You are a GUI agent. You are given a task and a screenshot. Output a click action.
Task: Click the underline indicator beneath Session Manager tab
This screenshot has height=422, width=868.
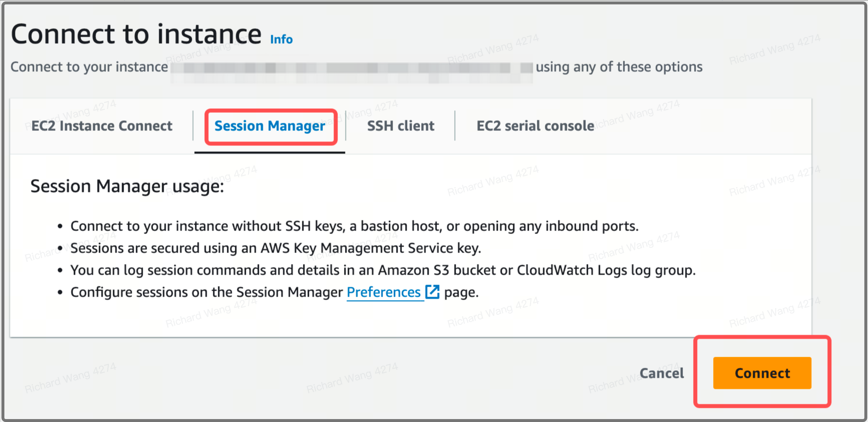coord(269,152)
